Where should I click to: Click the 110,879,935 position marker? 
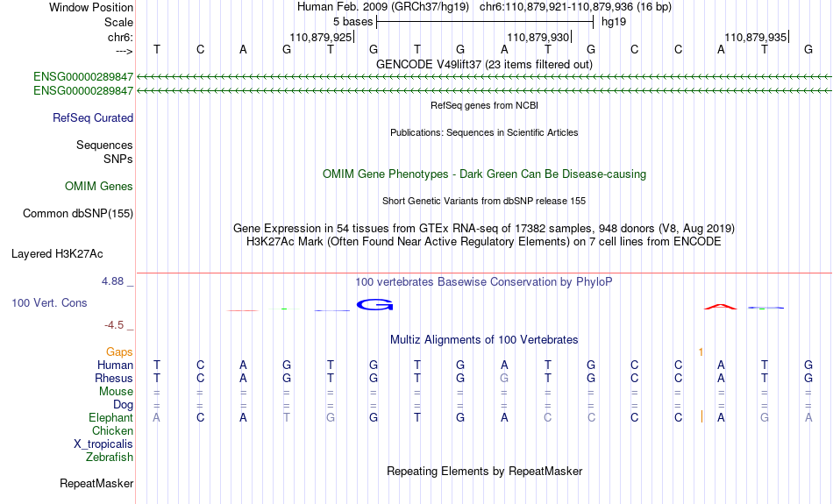(x=757, y=37)
